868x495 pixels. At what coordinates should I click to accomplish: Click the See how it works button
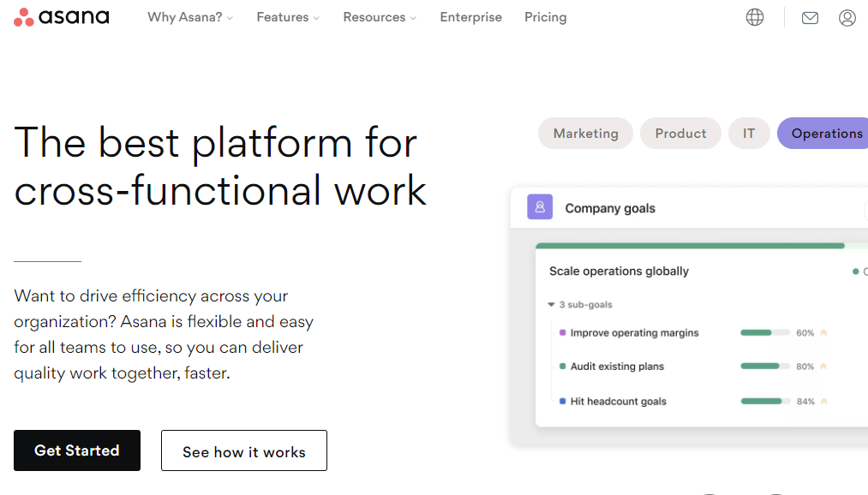244,450
